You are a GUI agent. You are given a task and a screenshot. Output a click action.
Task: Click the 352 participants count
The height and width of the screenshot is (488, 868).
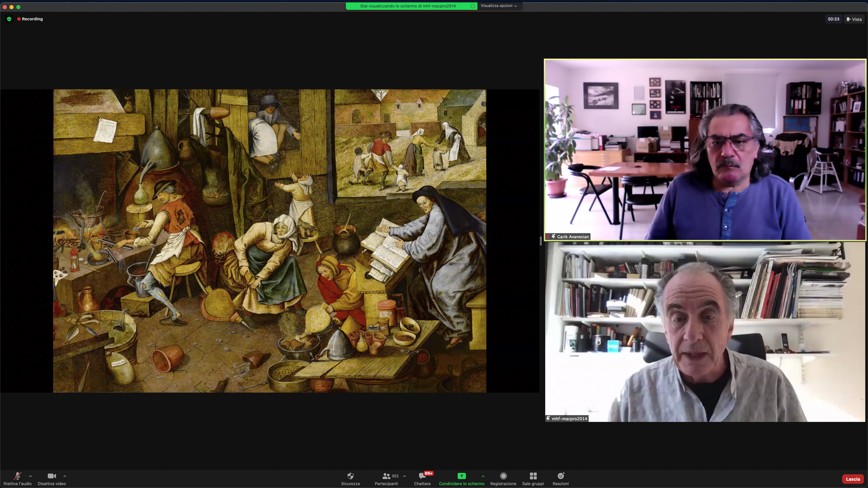point(395,476)
